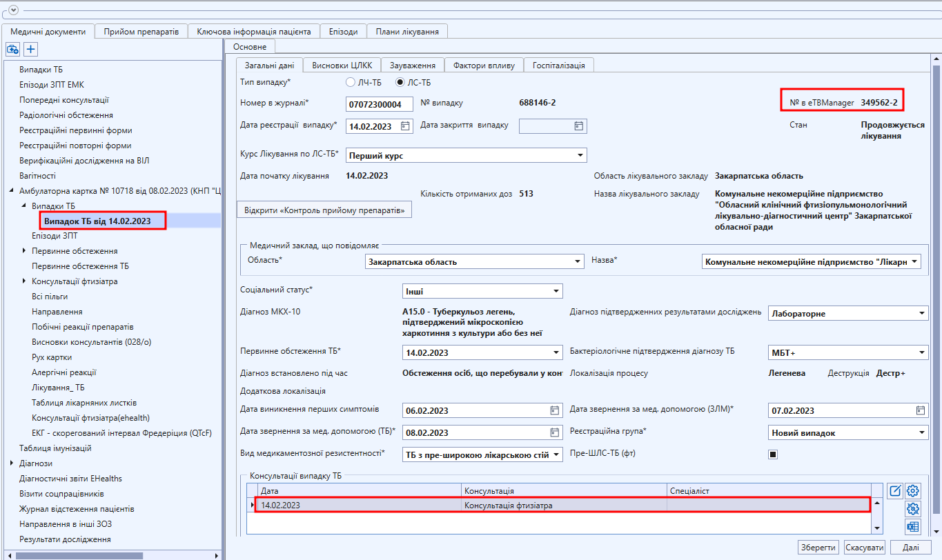Open Журнал відстеження пацієнтів tree item
The width and height of the screenshot is (942, 560).
[77, 509]
